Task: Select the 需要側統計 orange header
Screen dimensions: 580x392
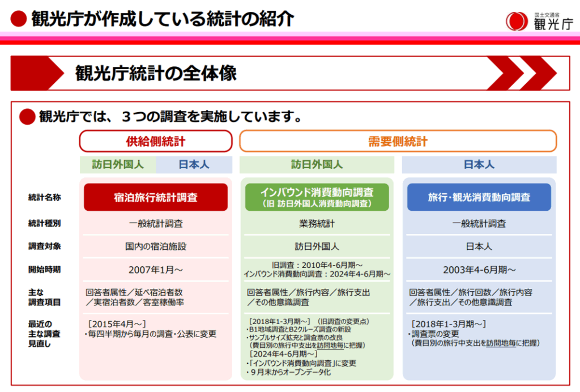Action: tap(398, 141)
